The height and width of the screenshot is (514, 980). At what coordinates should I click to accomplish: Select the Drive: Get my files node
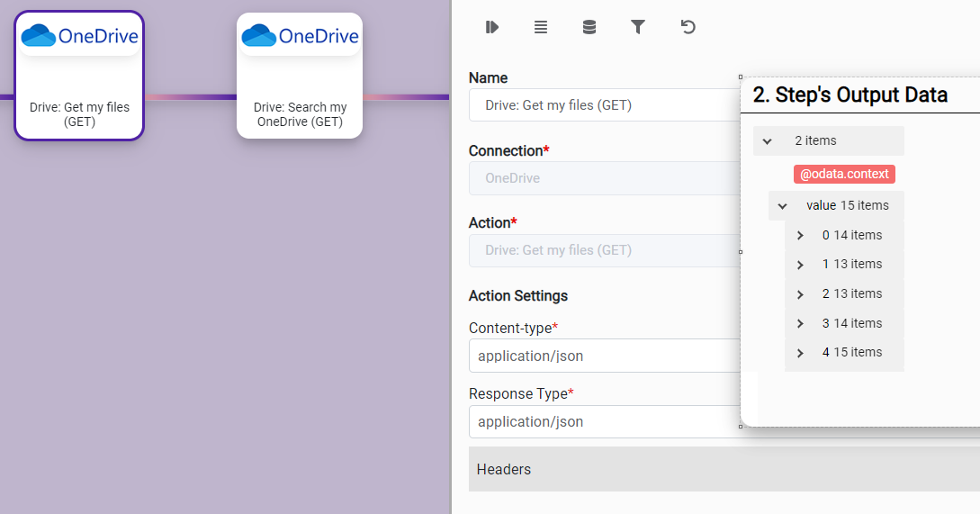(79, 76)
